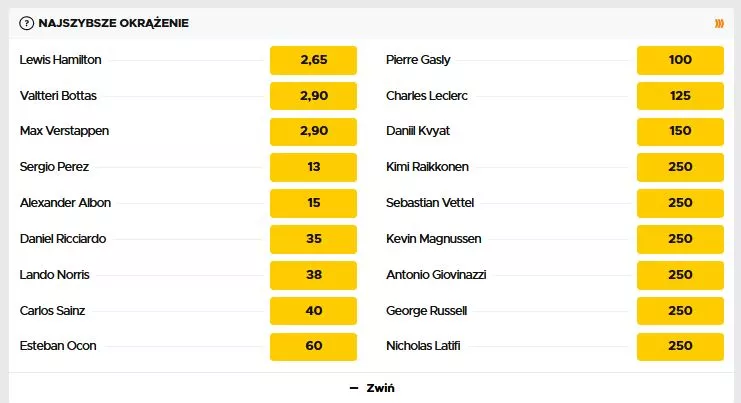This screenshot has width=741, height=403.
Task: Select Sebastian Vettel odds button
Action: tap(680, 203)
